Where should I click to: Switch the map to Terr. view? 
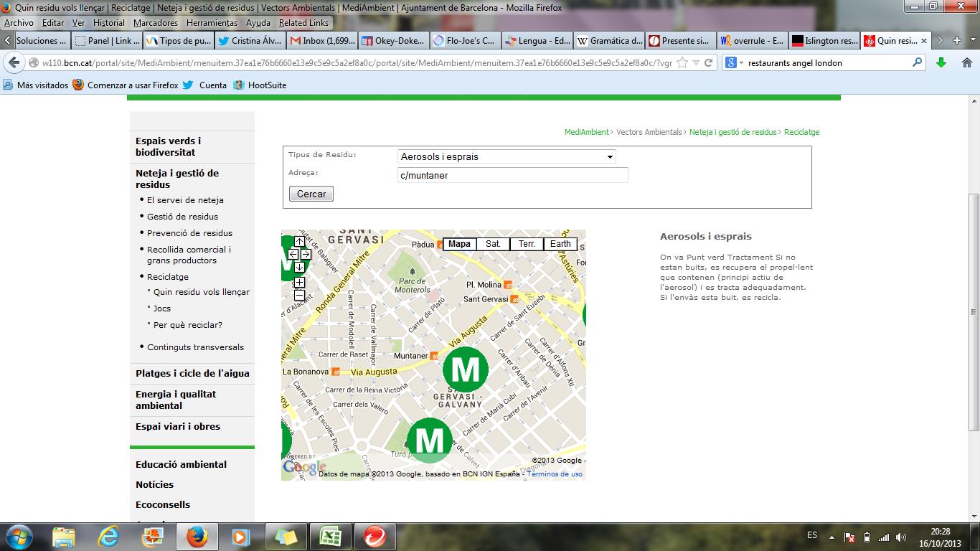527,244
